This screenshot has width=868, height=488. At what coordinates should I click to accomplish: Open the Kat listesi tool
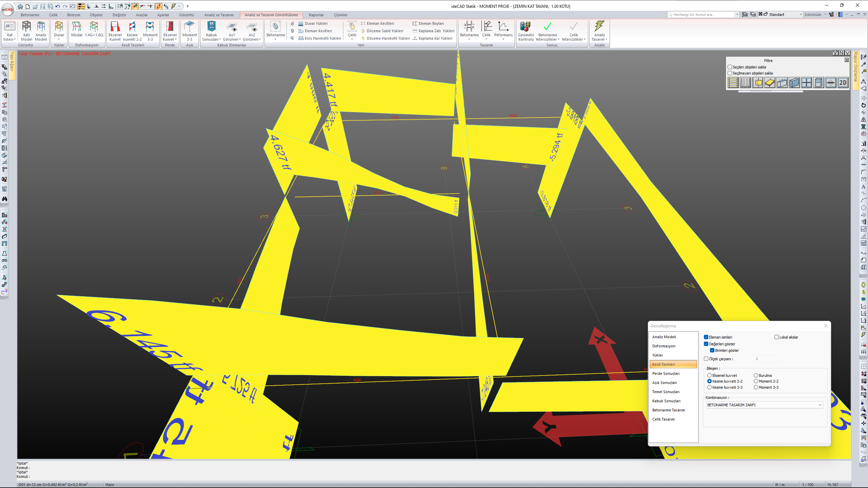tap(9, 30)
